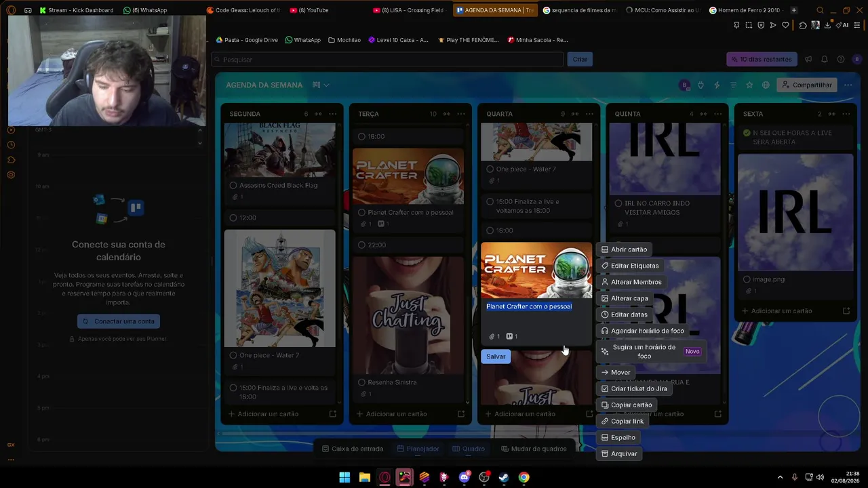Create card from template in SEGUNDA list
The width and height of the screenshot is (868, 488).
[x=332, y=413]
